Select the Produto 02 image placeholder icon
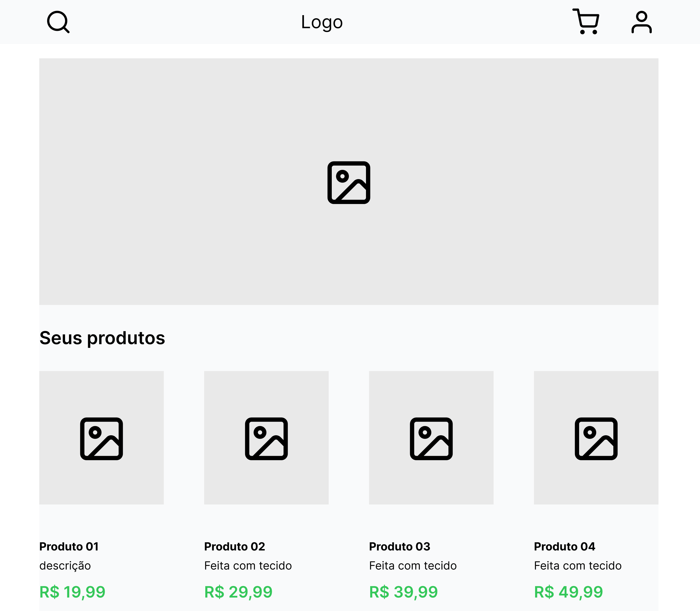700x611 pixels. pos(266,440)
